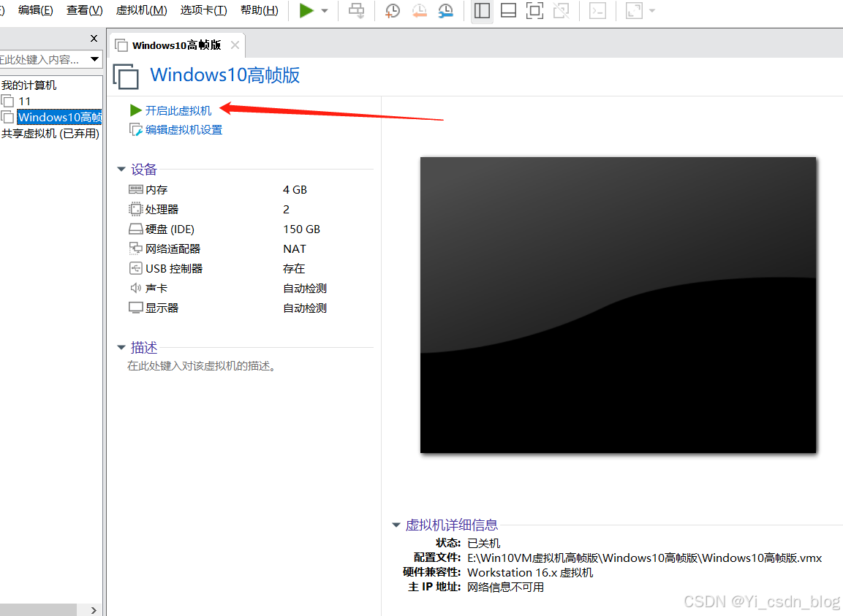Click the sound card speaker icon
Image resolution: width=843 pixels, height=616 pixels.
pos(135,288)
